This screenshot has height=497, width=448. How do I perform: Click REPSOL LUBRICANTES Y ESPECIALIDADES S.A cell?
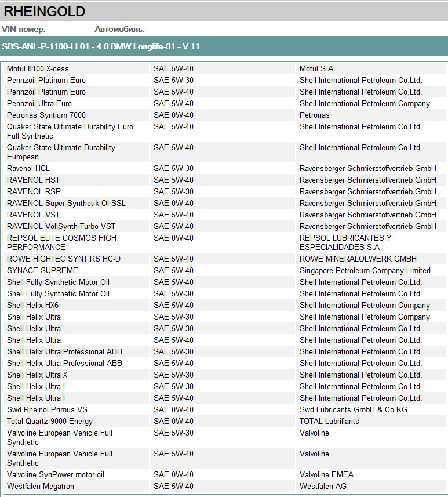click(345, 242)
